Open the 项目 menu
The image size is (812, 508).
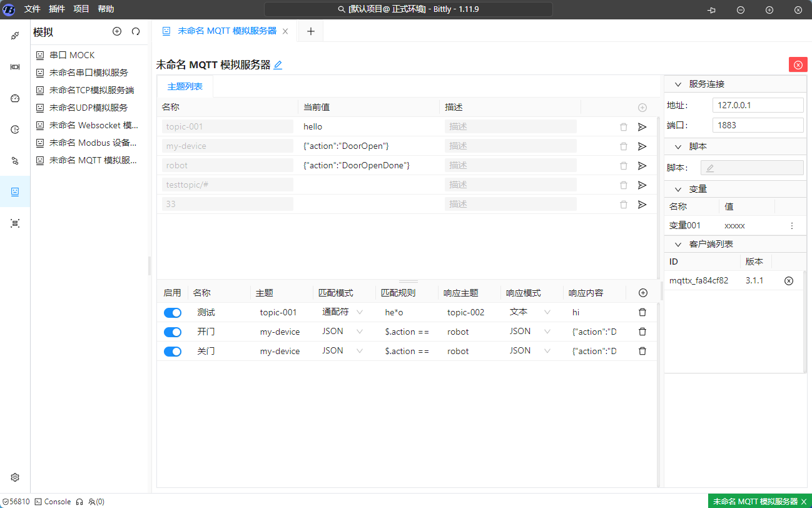[x=82, y=9]
